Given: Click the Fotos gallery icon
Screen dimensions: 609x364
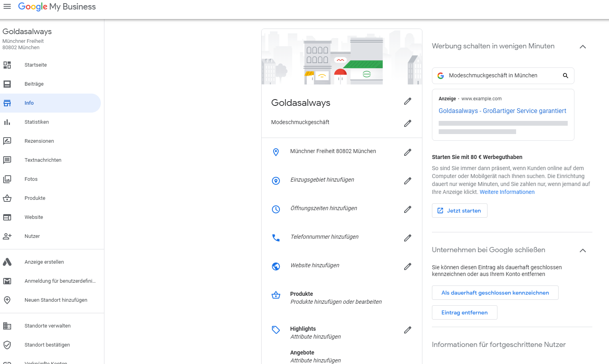Looking at the screenshot, I should coord(7,179).
